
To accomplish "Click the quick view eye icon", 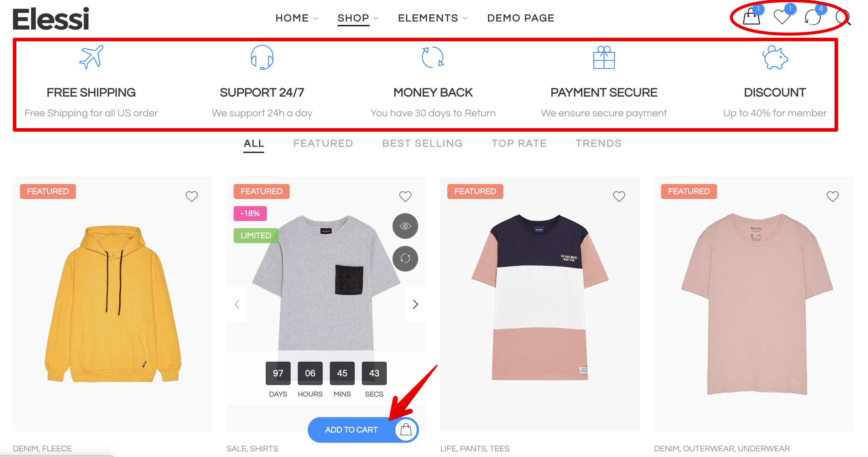I will pyautogui.click(x=405, y=226).
